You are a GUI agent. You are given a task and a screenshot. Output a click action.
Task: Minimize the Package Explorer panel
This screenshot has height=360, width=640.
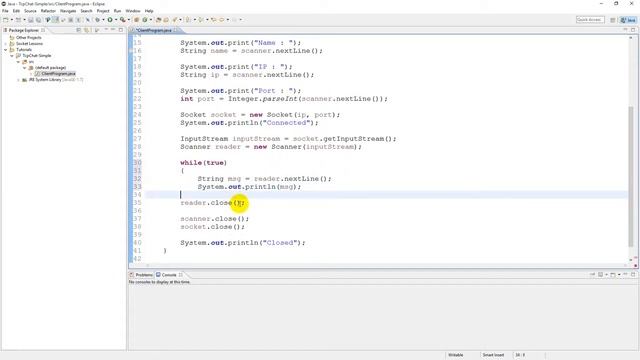point(113,30)
